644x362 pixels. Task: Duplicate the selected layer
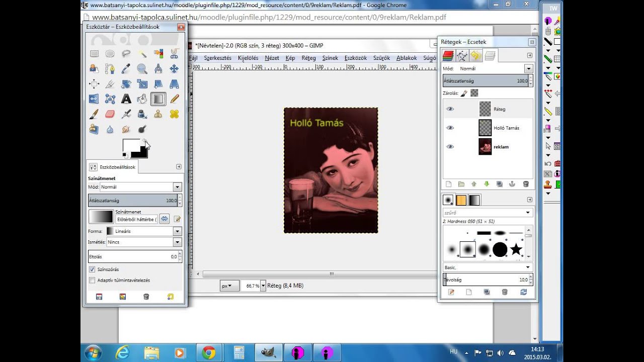click(x=500, y=185)
